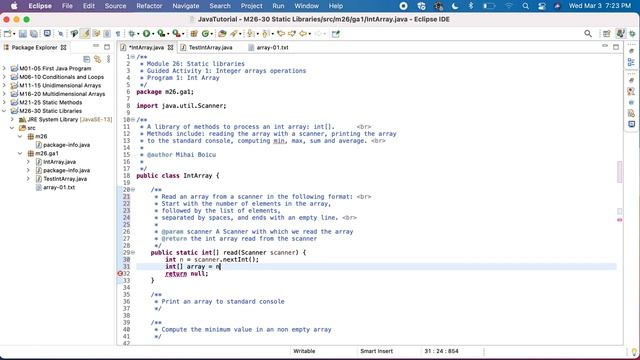The height and width of the screenshot is (360, 640).
Task: Click the Writable status bar entry
Action: point(304,351)
